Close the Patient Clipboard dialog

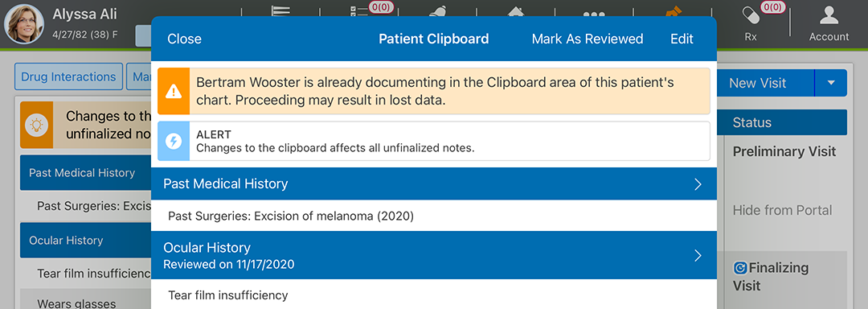click(184, 39)
